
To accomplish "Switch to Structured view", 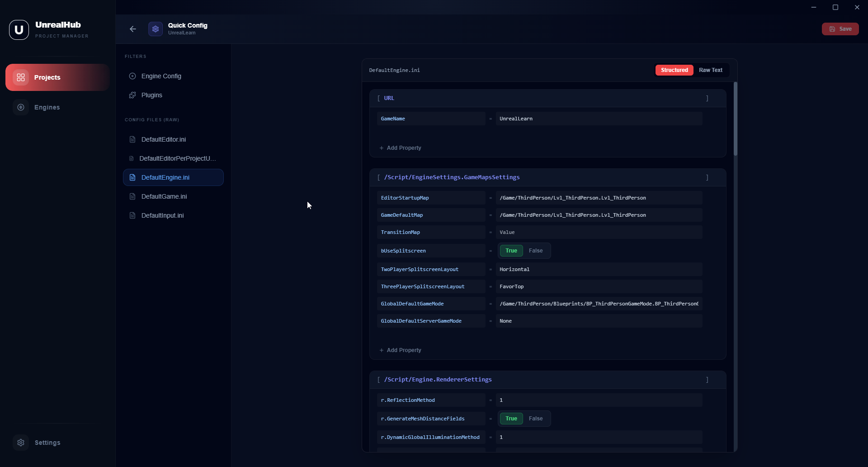I will [674, 70].
